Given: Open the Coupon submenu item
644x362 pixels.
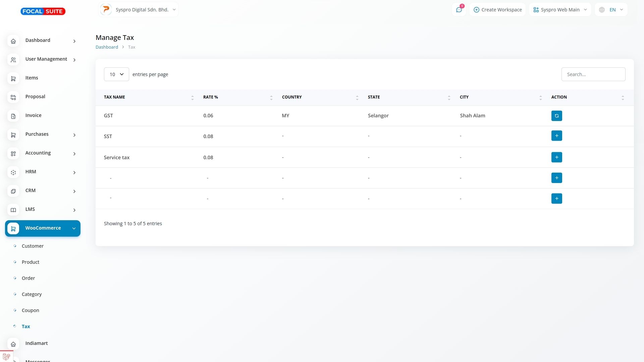Looking at the screenshot, I should click(x=31, y=310).
